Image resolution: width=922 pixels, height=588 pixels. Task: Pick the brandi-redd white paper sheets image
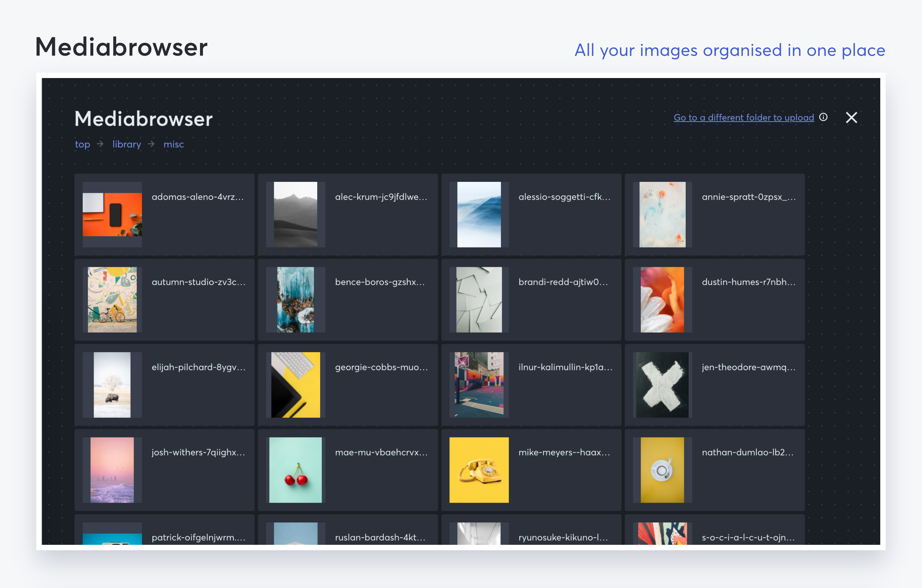coord(479,299)
